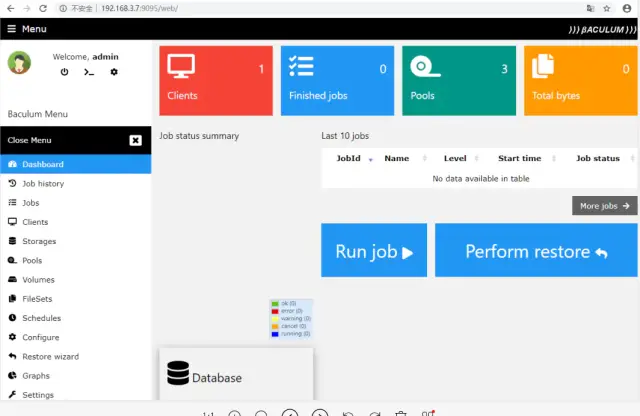Click the FileSets copy icon
This screenshot has width=640, height=416.
pos(12,298)
